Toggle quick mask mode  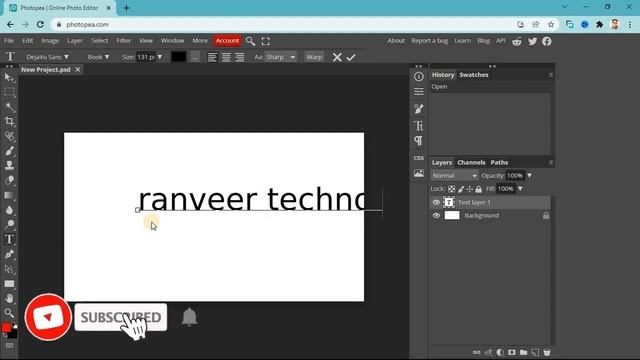[x=9, y=346]
